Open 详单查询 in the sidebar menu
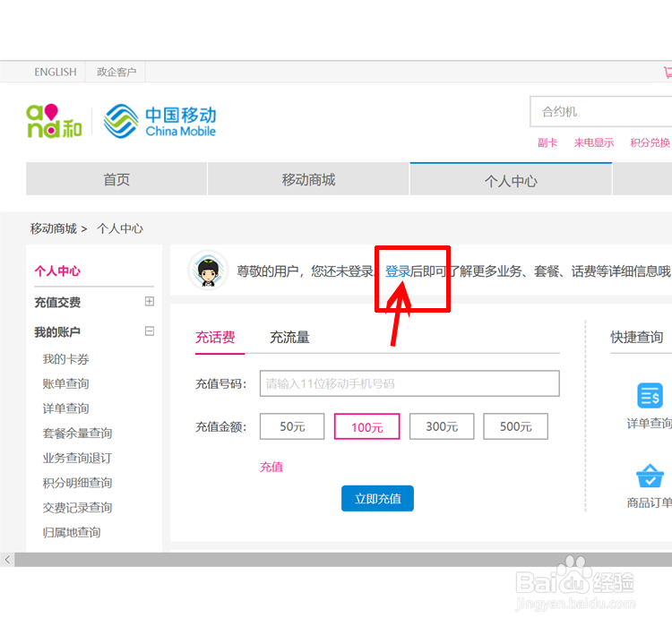 coord(65,408)
